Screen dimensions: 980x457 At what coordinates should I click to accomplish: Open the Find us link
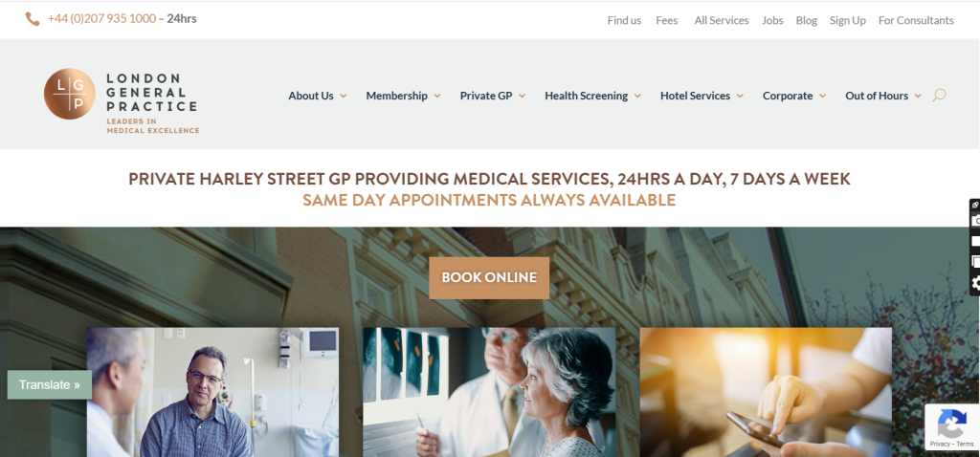pos(624,20)
